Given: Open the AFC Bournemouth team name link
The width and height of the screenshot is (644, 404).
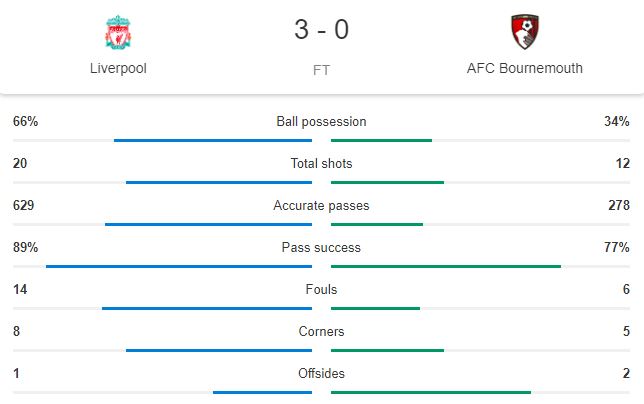Looking at the screenshot, I should coord(524,68).
